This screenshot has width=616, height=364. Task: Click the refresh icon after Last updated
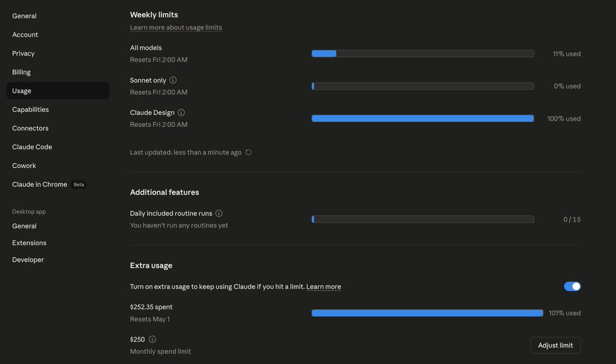pyautogui.click(x=248, y=152)
